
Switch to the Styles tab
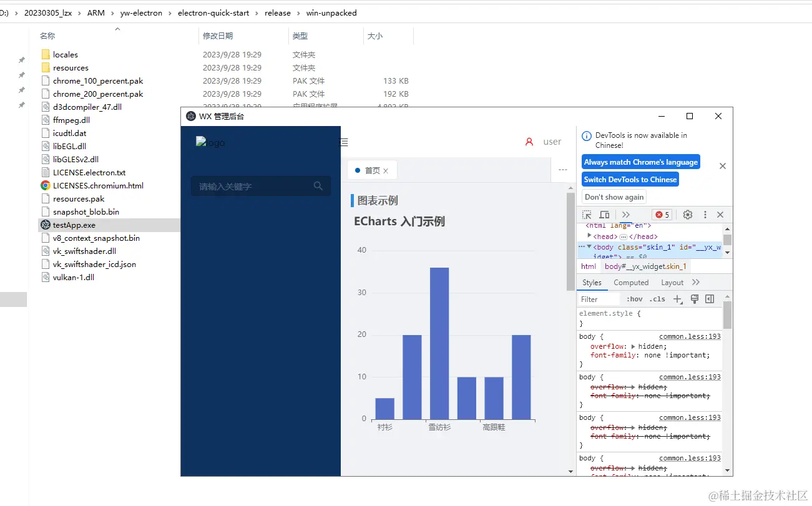coord(592,283)
